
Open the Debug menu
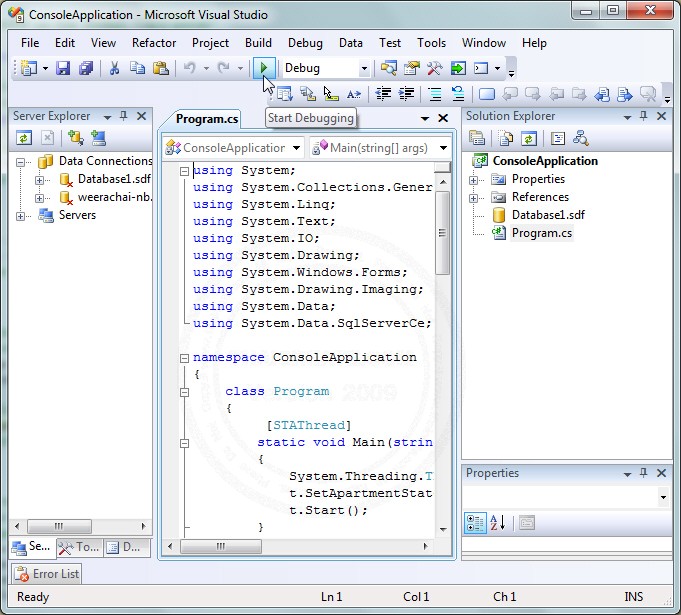(x=305, y=43)
